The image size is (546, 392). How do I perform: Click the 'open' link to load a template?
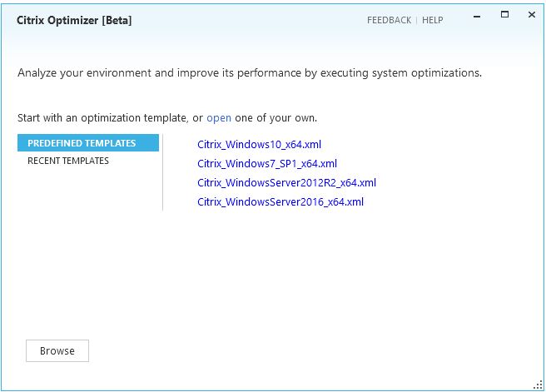219,118
